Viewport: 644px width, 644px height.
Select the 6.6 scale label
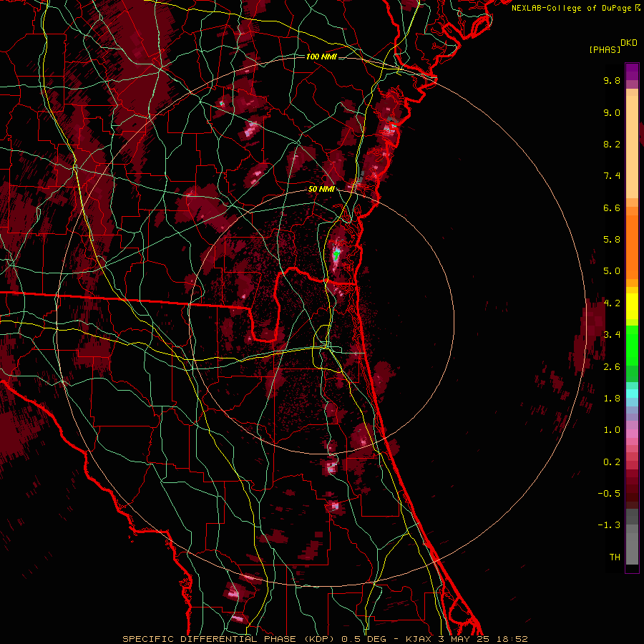(612, 208)
